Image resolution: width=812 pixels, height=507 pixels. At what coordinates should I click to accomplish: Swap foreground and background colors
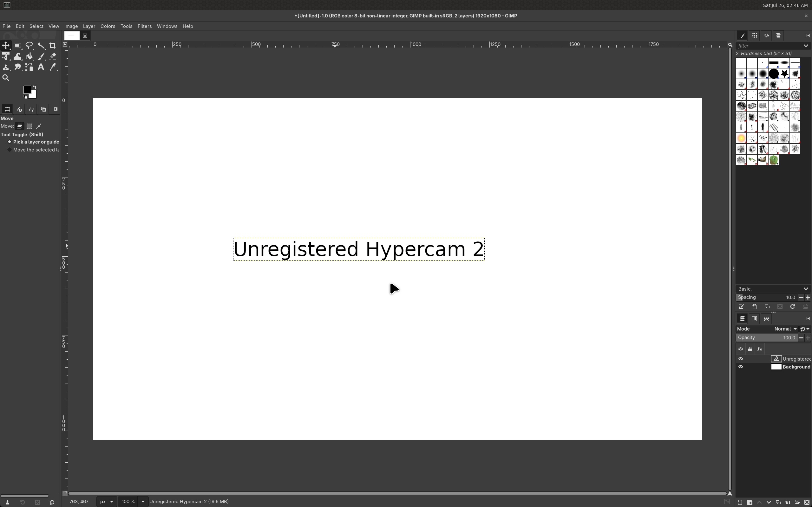[x=35, y=87]
